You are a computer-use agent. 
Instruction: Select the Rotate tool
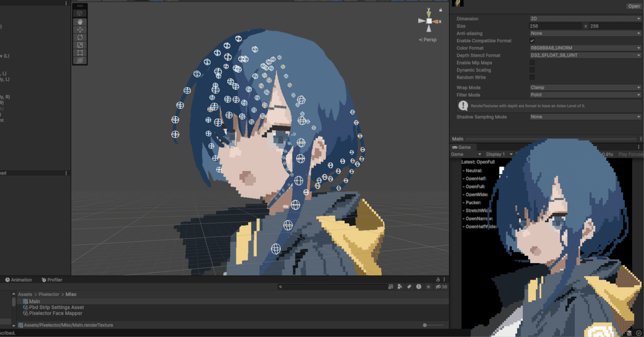point(80,37)
